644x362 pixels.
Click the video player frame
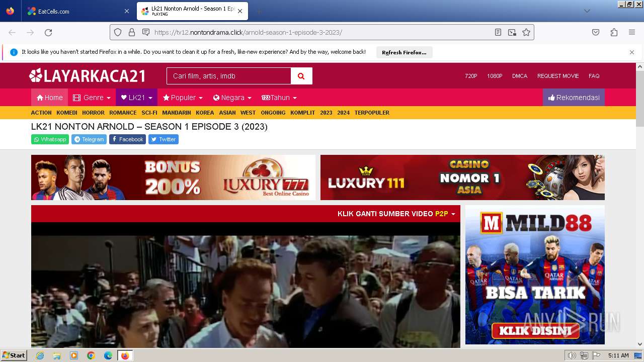pyautogui.click(x=246, y=285)
